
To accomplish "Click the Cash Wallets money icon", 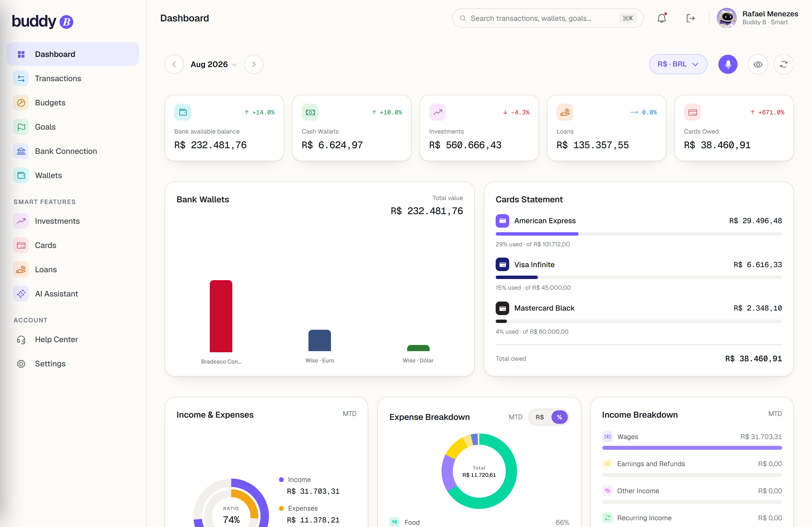I will click(310, 112).
